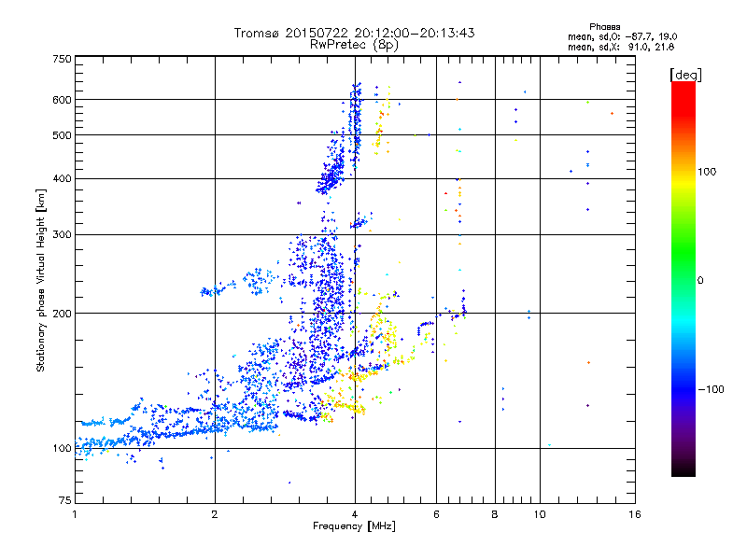747x560 pixels.
Task: Click the x-axis tick label '2'
Action: [215, 514]
